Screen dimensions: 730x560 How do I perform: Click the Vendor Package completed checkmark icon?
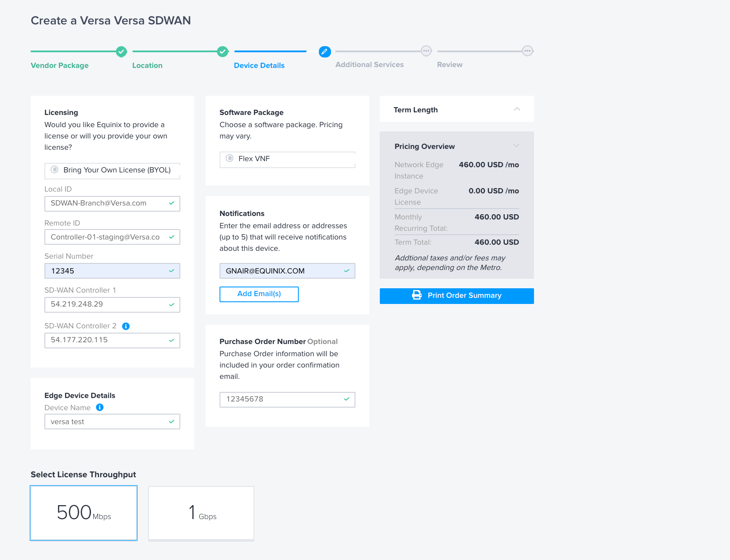pos(122,51)
